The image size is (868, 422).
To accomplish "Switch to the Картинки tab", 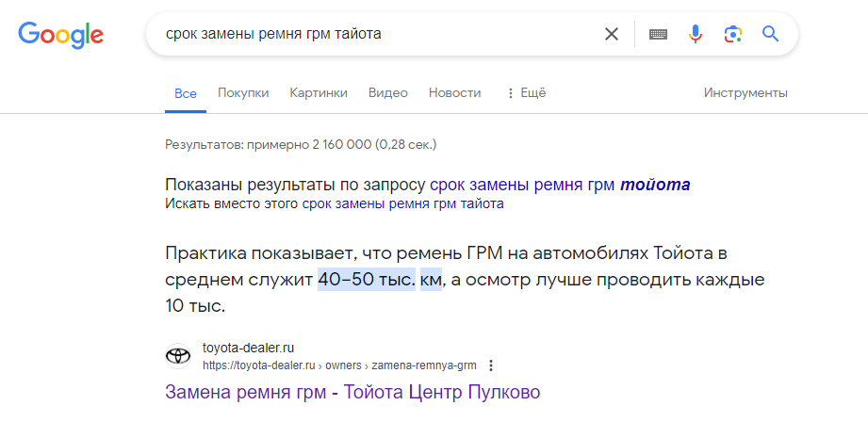I will click(x=319, y=92).
